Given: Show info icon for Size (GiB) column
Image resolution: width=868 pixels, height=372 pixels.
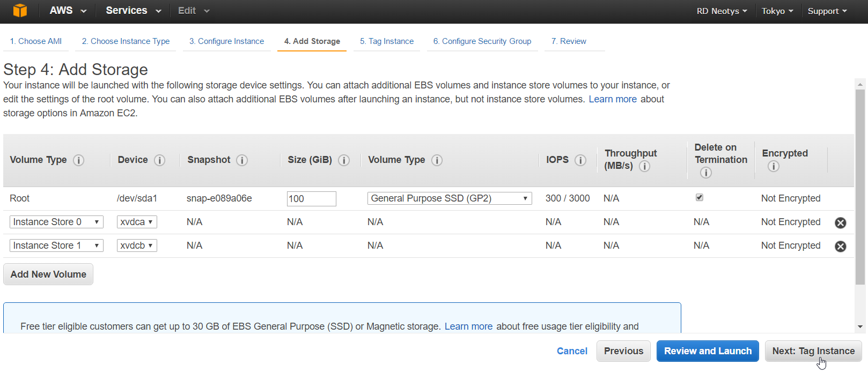Looking at the screenshot, I should (344, 160).
